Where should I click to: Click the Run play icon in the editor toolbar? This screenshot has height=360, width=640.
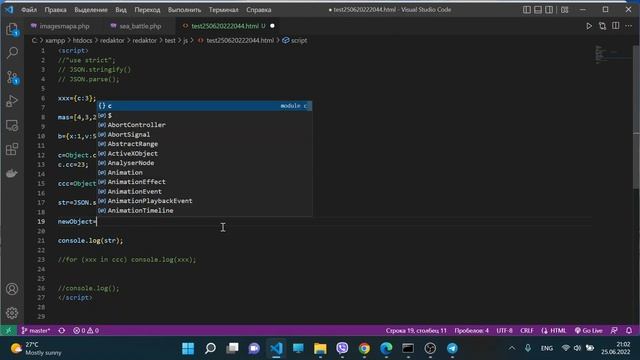[x=589, y=26]
